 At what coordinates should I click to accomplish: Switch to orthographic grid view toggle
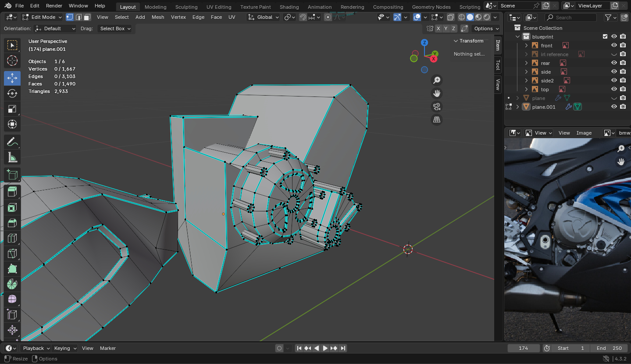(436, 120)
